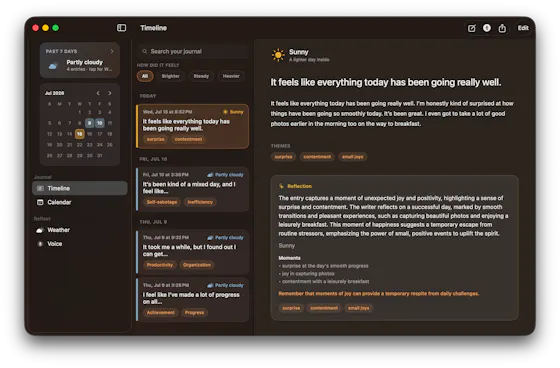Click the Timeline list icon in sidebar

40,188
